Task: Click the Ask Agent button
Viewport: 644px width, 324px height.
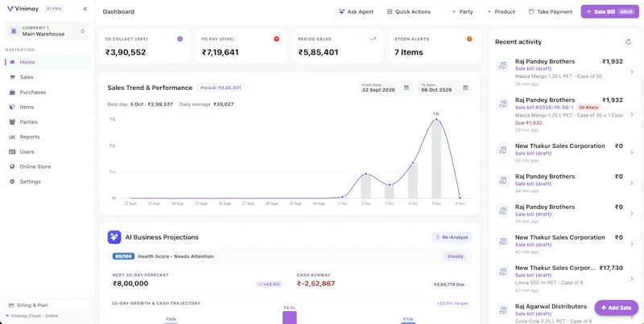Action: [356, 12]
